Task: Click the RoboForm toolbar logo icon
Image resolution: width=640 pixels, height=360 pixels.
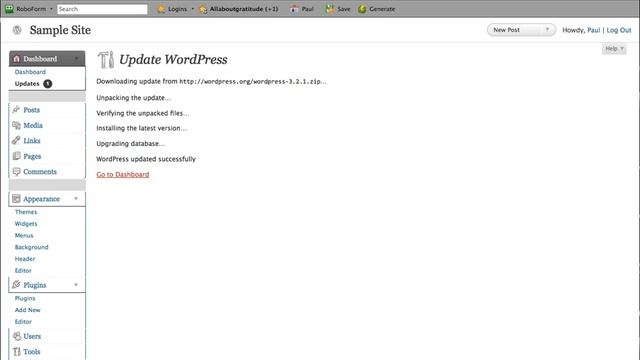Action: click(9, 9)
